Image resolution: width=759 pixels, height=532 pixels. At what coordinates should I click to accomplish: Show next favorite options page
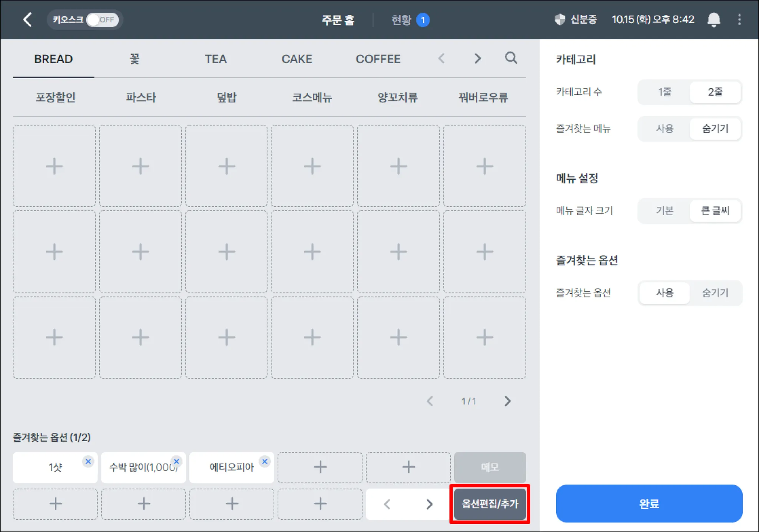click(429, 504)
